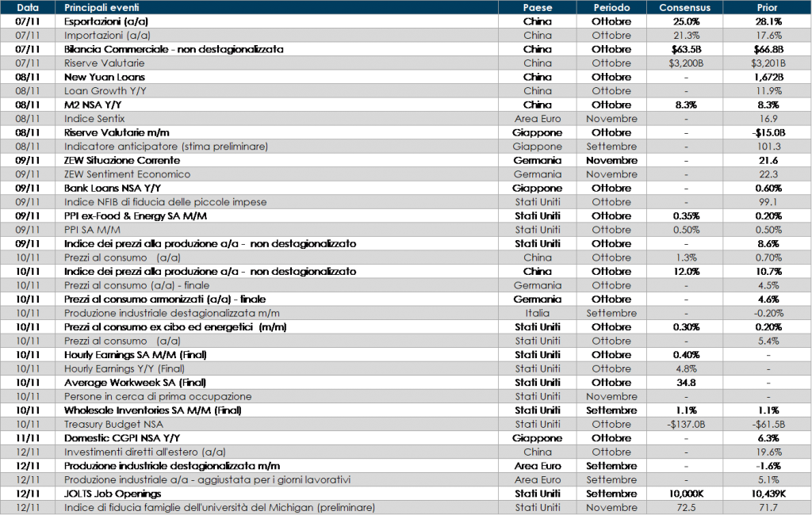Select the PPI SA M/M event
Viewport: 812px width, 515px height.
tap(92, 230)
